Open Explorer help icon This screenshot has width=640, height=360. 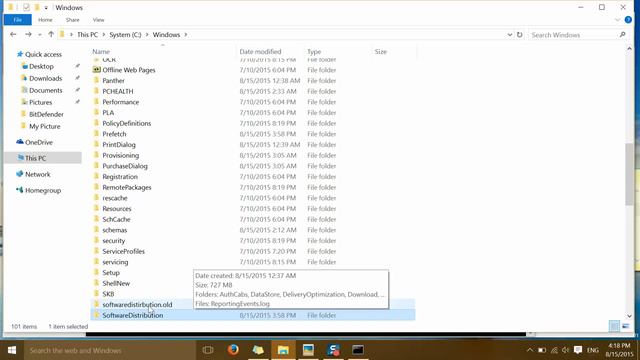[628, 20]
